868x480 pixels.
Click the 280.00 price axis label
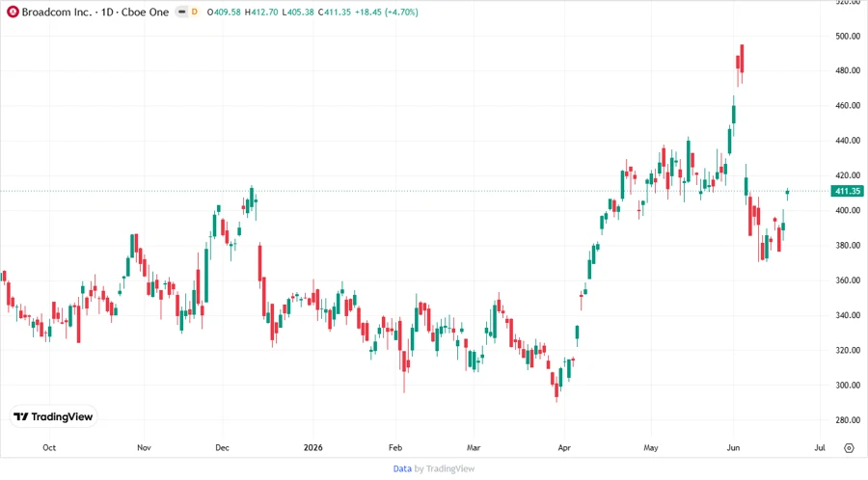[848, 420]
